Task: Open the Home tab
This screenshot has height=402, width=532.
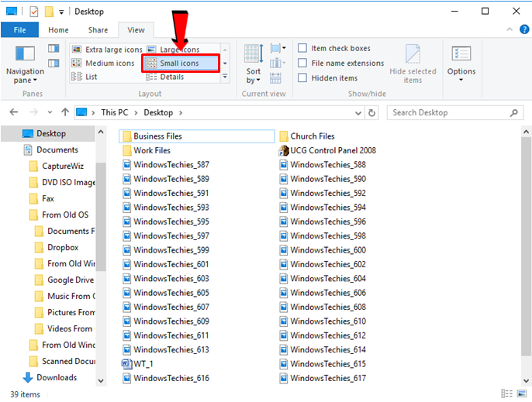Action: pyautogui.click(x=58, y=30)
